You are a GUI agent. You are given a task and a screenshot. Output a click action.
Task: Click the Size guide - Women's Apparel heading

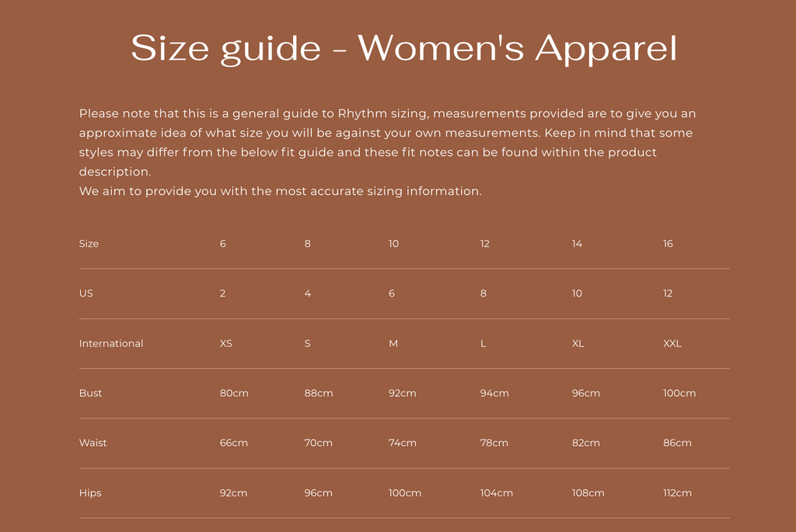[403, 49]
